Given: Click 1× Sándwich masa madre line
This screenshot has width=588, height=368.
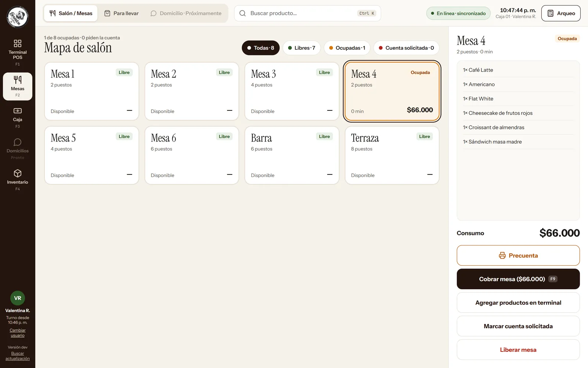Looking at the screenshot, I should coord(518,142).
